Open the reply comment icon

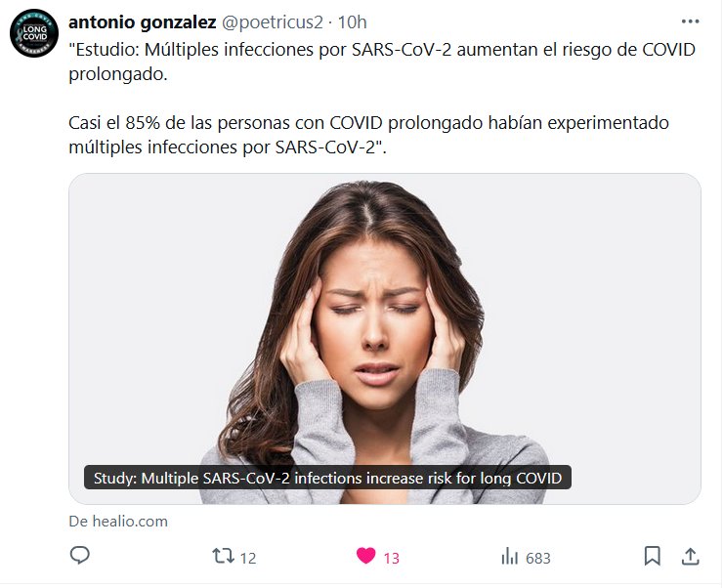(80, 556)
